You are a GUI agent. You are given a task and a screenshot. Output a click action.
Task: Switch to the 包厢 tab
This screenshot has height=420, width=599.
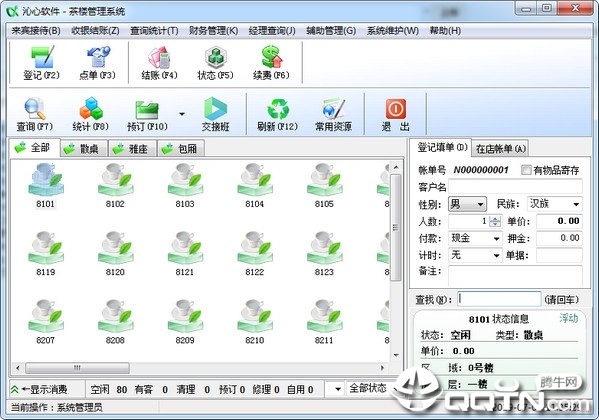(x=180, y=149)
